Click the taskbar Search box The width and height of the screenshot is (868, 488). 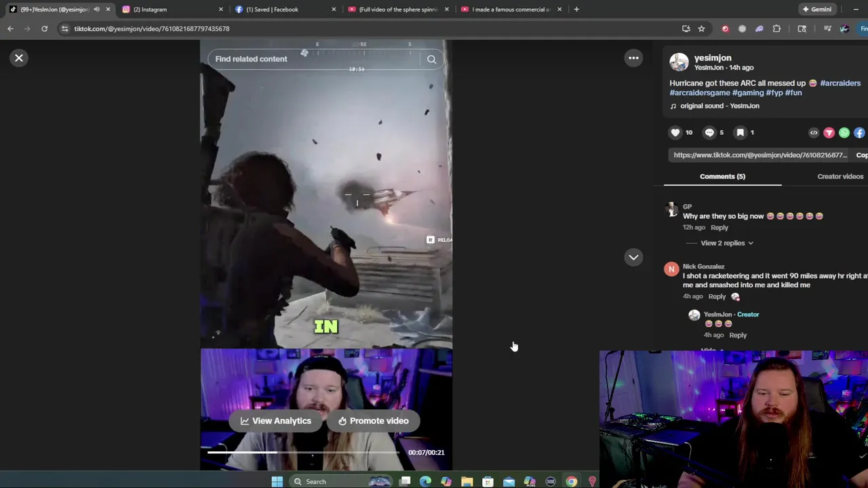342,481
